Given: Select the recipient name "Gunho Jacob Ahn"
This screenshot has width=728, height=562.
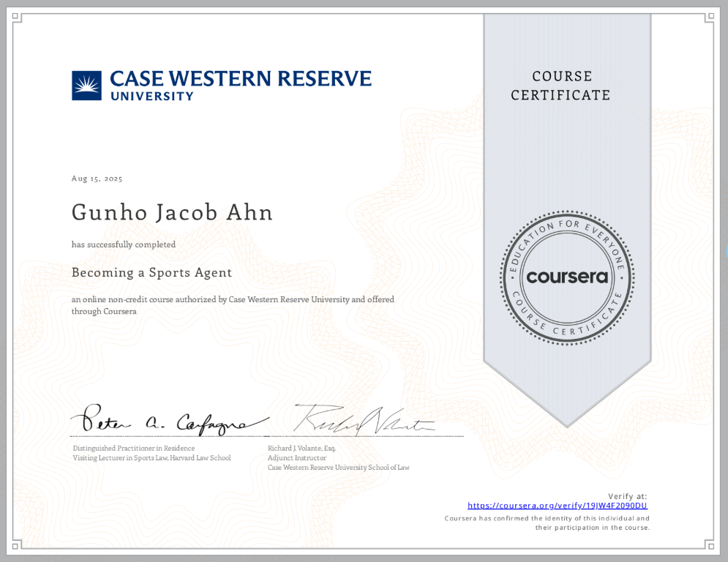Looking at the screenshot, I should (x=172, y=213).
